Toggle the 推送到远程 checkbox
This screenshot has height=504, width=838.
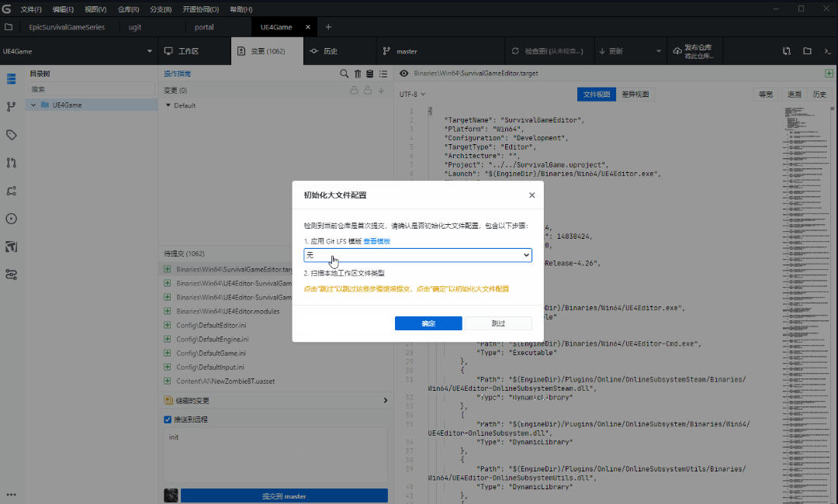(168, 419)
